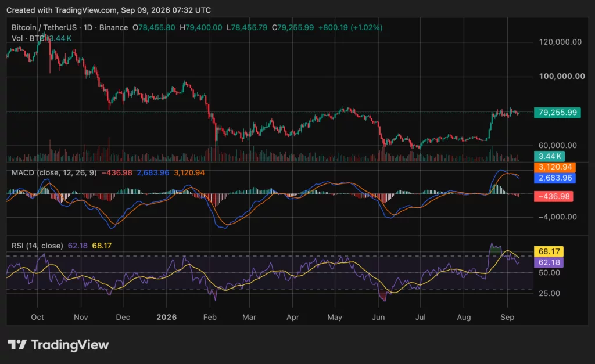Click the Binance exchange name in title
This screenshot has height=364, width=595.
coord(113,28)
